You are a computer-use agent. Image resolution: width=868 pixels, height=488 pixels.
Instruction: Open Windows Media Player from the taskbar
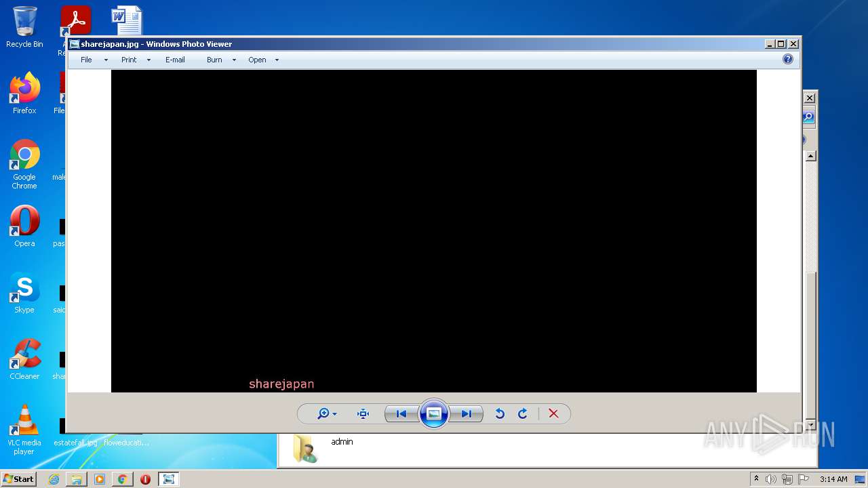click(x=100, y=479)
